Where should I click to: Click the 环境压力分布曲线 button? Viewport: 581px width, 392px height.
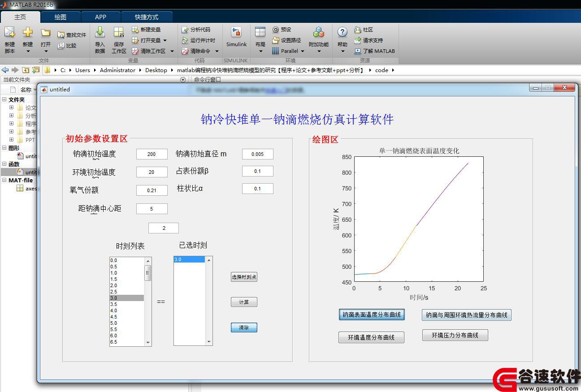[x=455, y=335]
